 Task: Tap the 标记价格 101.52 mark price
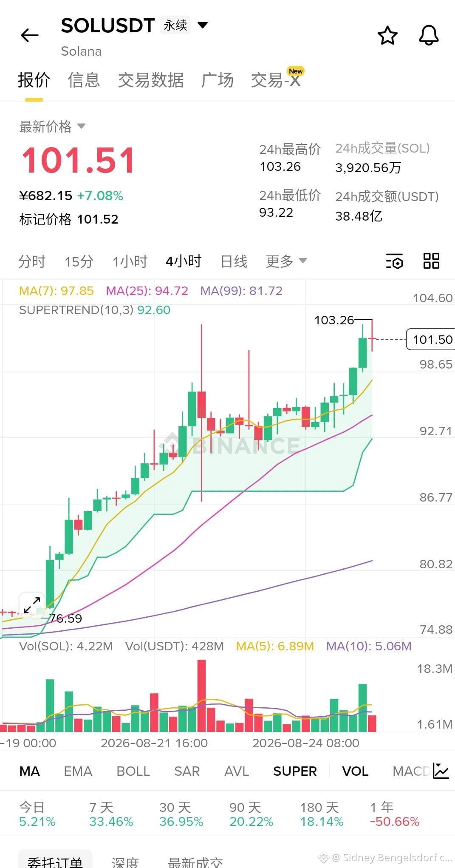coord(69,219)
